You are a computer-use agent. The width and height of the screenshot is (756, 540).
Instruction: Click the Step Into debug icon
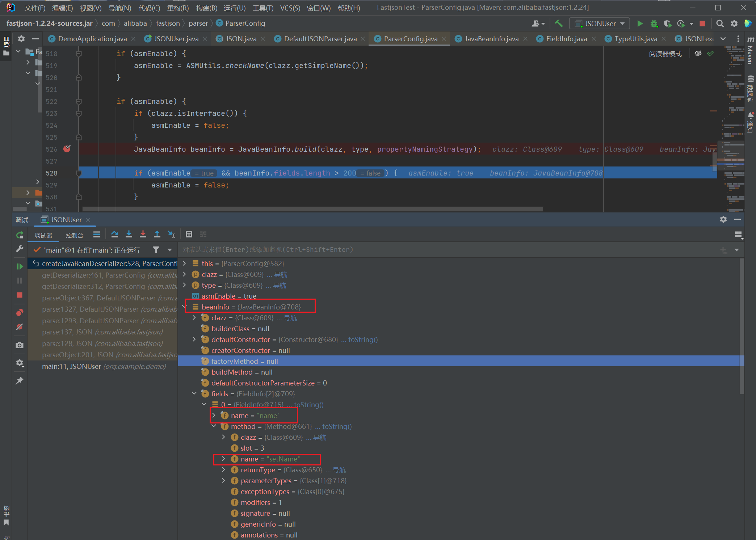pyautogui.click(x=129, y=234)
